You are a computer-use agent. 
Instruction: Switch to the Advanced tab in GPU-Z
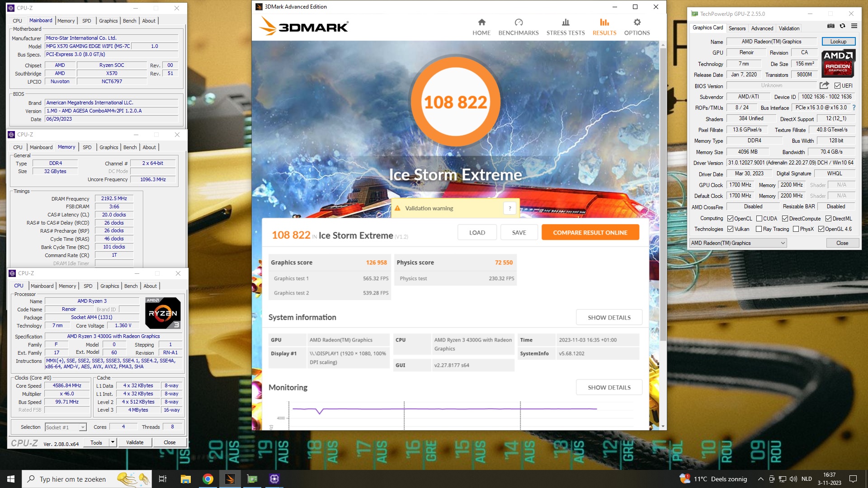point(762,28)
